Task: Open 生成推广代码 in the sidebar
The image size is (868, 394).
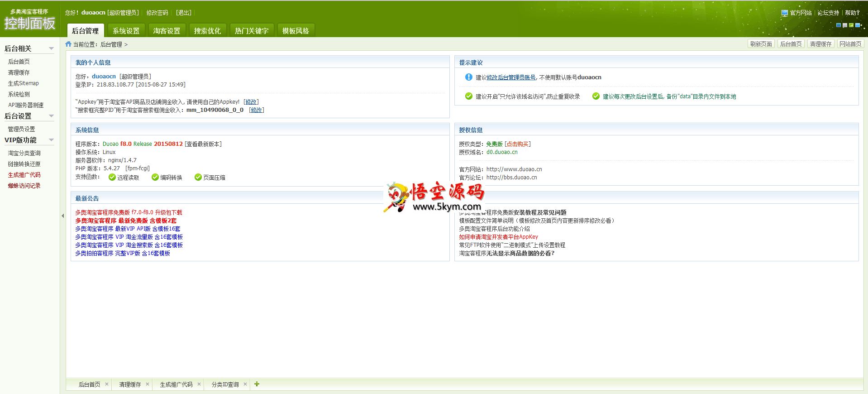Action: coord(24,175)
